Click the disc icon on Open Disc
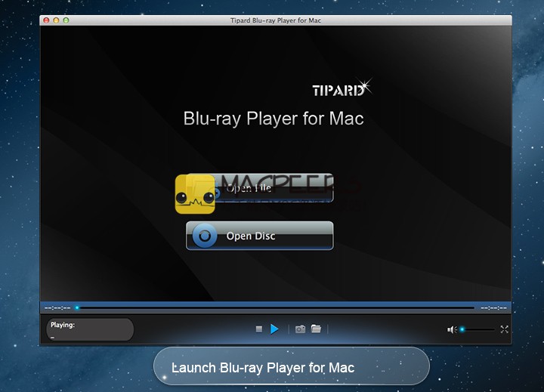Screen dimensions: 544x392 pyautogui.click(x=205, y=236)
